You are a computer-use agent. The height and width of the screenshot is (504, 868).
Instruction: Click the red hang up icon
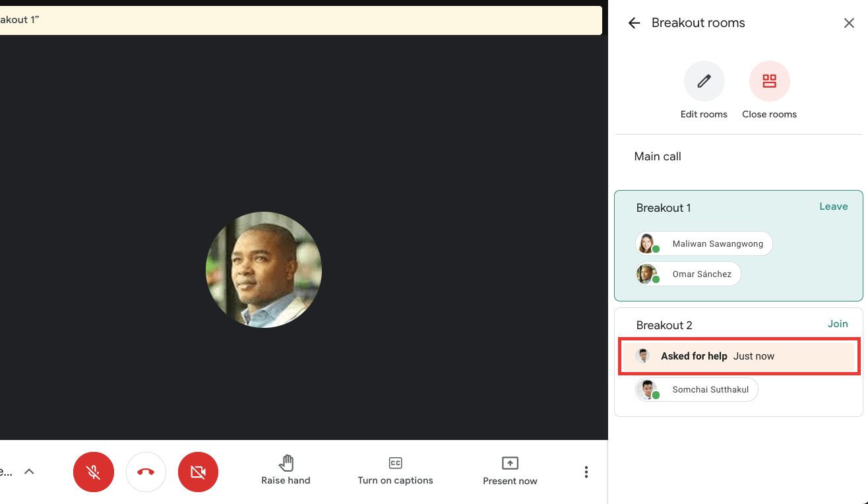click(146, 472)
